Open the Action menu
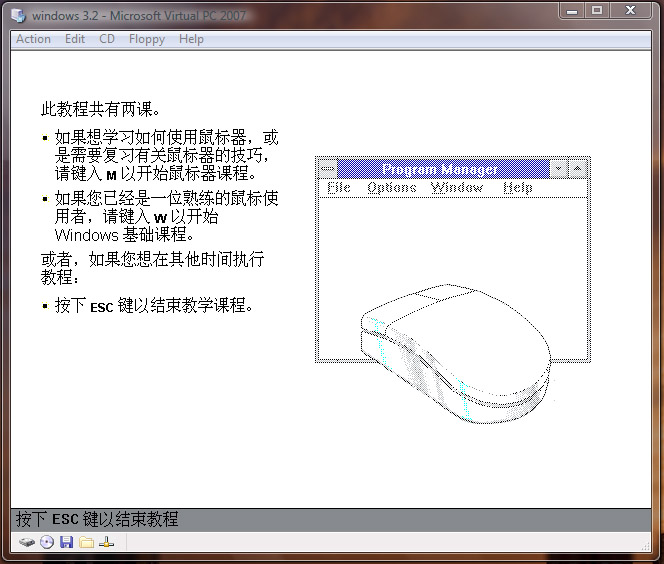Screen dimensions: 664x564 pos(33,39)
